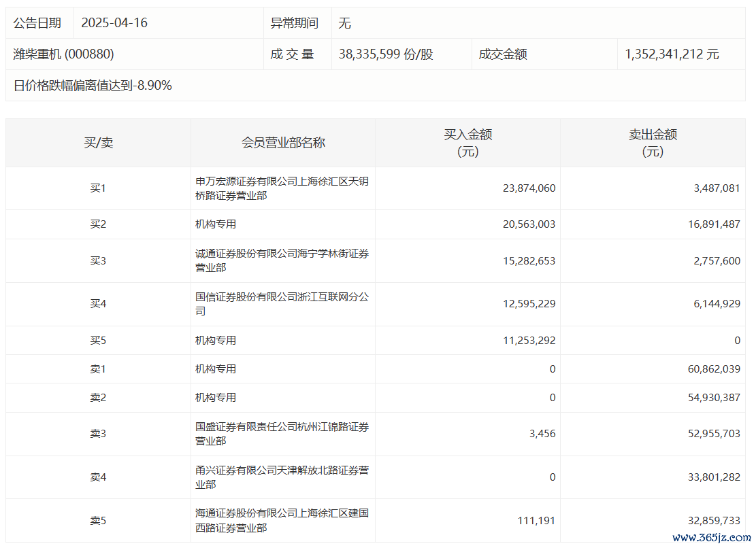Select the trading volume 38,335,599 value
Image resolution: width=756 pixels, height=548 pixels.
[x=386, y=54]
